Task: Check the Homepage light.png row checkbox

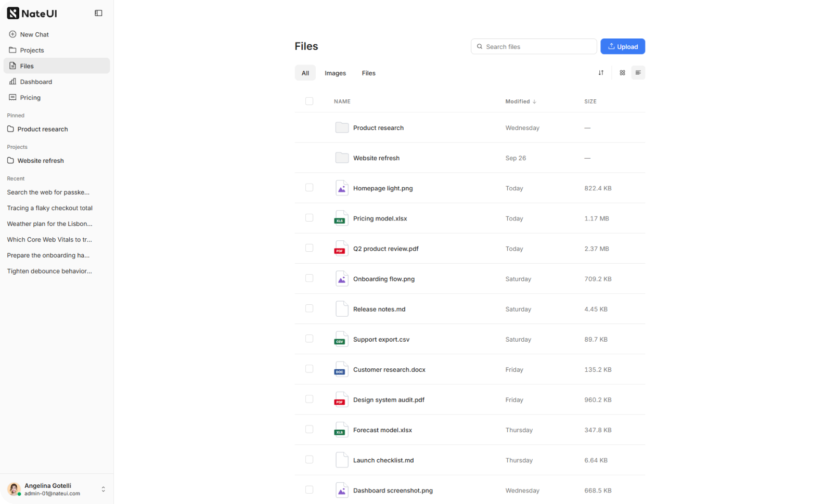Action: click(309, 187)
